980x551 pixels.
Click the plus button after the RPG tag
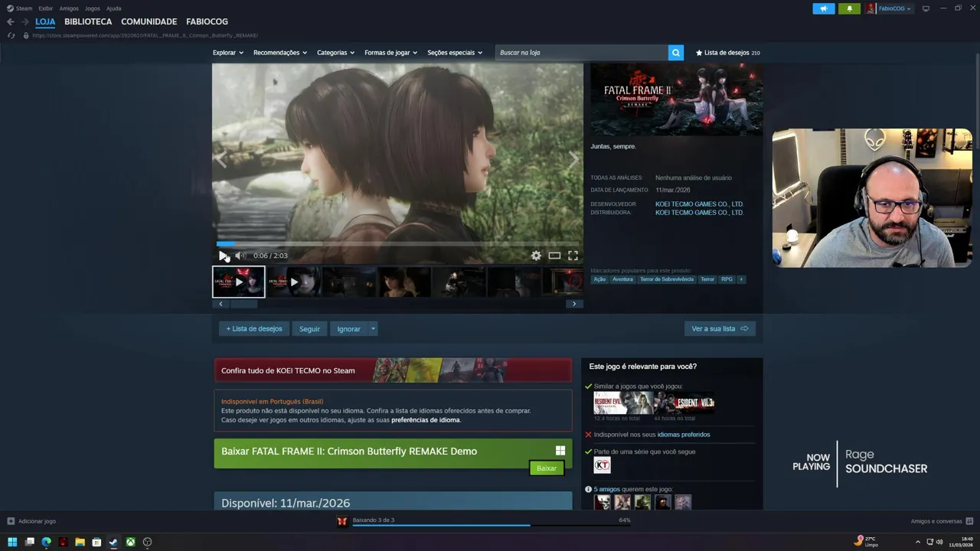pos(741,279)
